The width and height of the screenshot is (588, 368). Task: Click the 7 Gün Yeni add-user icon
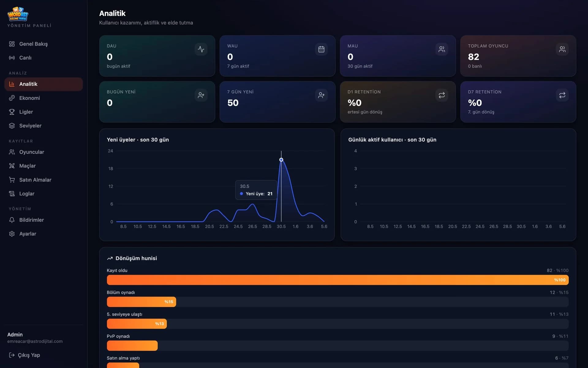click(321, 95)
